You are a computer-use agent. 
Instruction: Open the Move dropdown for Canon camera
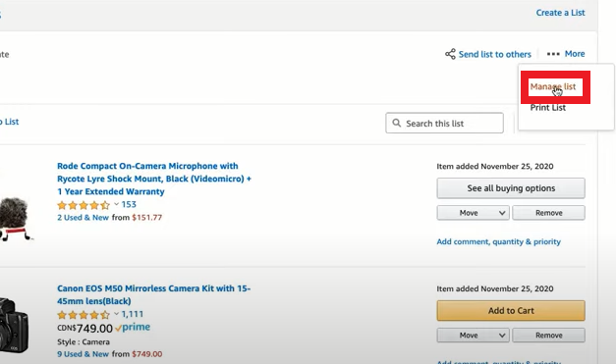point(473,336)
